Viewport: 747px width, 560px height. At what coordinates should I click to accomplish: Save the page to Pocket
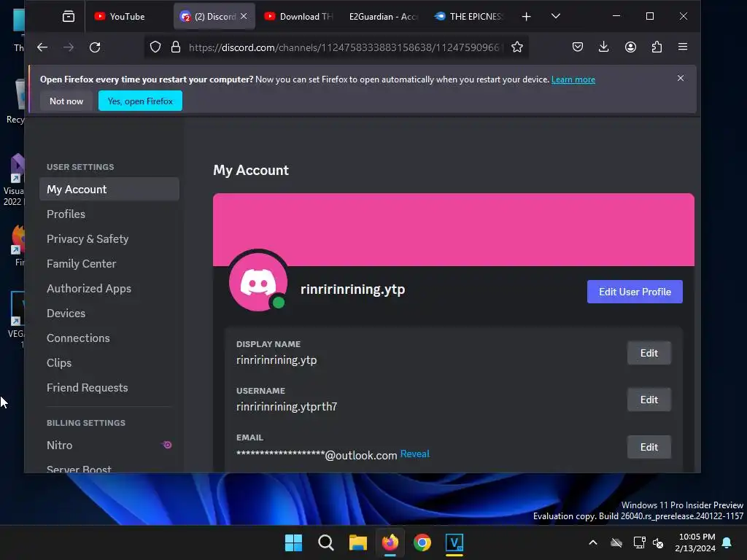578,47
